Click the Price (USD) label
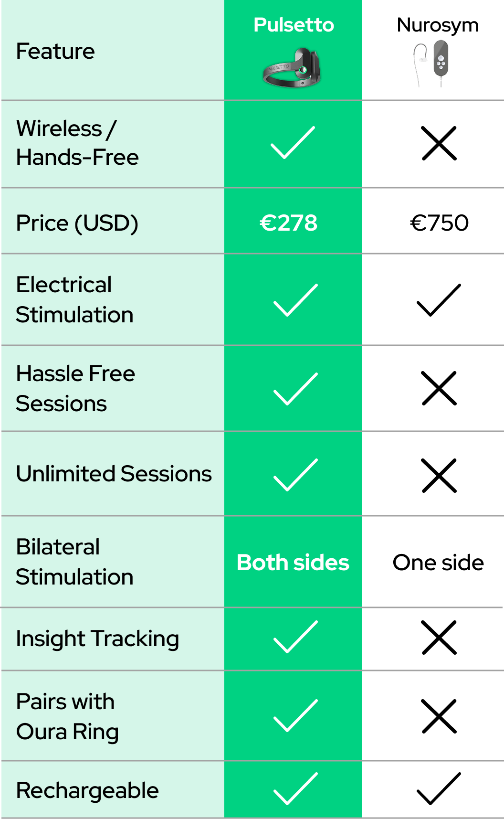504x819 pixels. point(77,223)
